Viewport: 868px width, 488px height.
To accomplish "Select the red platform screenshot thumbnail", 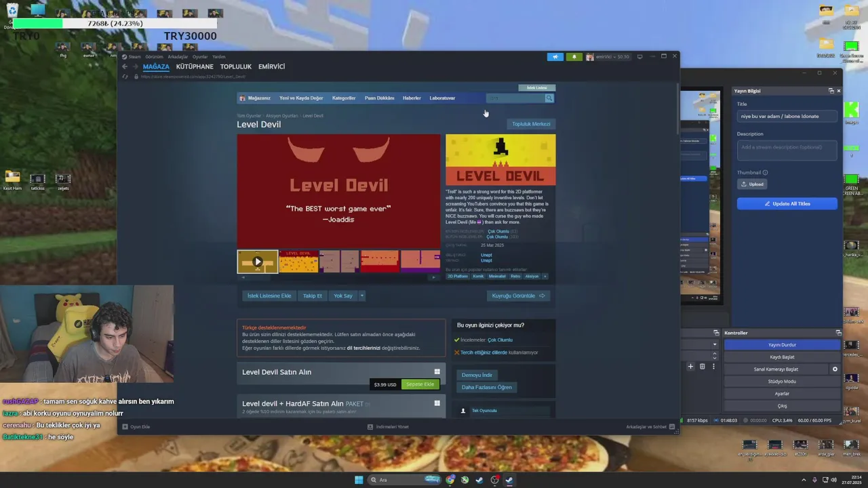I will [380, 262].
